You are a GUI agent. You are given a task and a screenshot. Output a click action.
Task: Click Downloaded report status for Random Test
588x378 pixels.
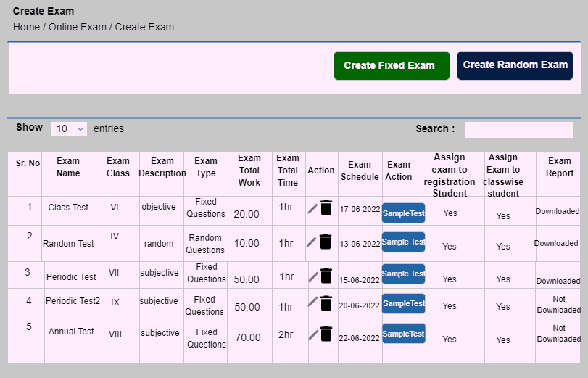tap(556, 243)
